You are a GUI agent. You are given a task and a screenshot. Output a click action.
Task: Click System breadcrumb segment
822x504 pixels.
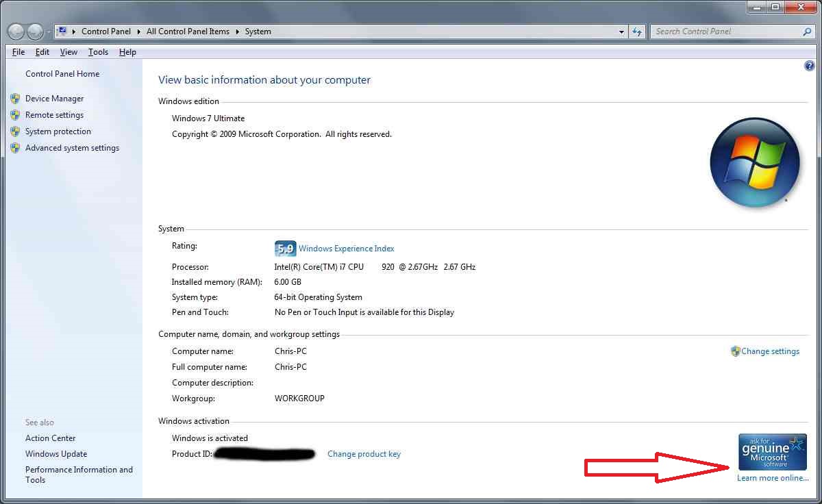pyautogui.click(x=258, y=32)
